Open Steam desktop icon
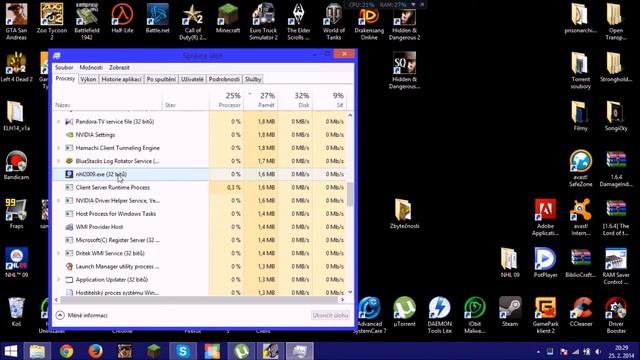640x360 pixels. click(x=510, y=312)
